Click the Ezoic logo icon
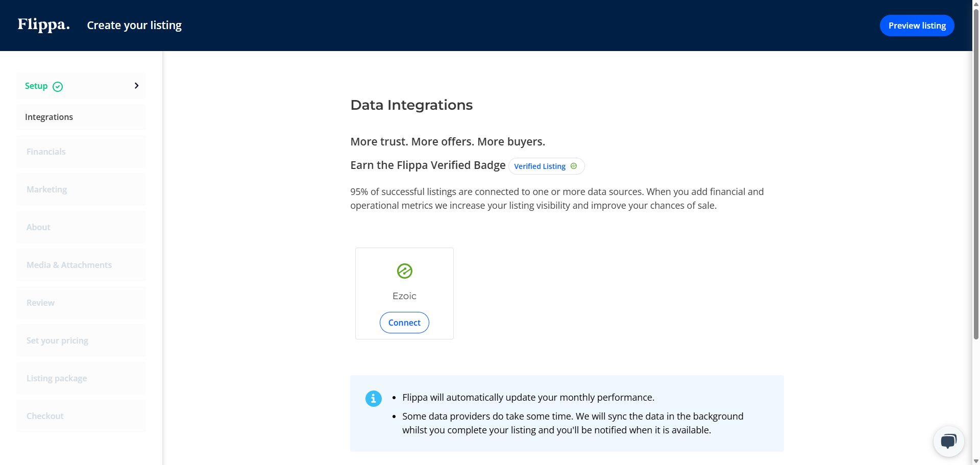This screenshot has height=465, width=980. (x=404, y=271)
